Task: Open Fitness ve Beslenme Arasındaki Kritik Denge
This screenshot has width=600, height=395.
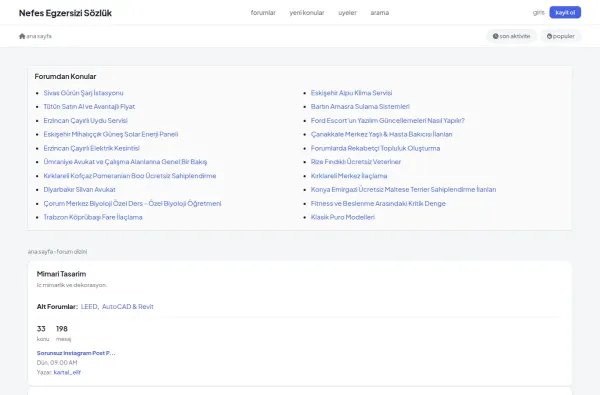Action: (378, 203)
